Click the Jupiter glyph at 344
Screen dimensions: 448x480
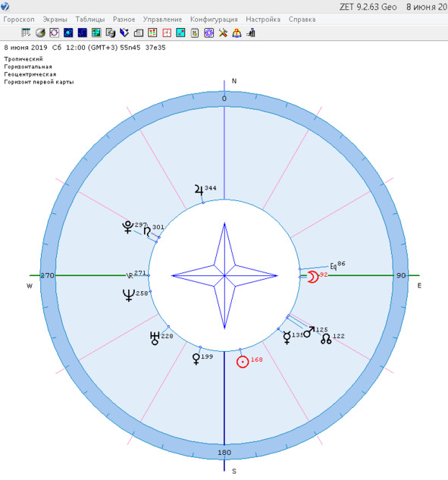199,190
